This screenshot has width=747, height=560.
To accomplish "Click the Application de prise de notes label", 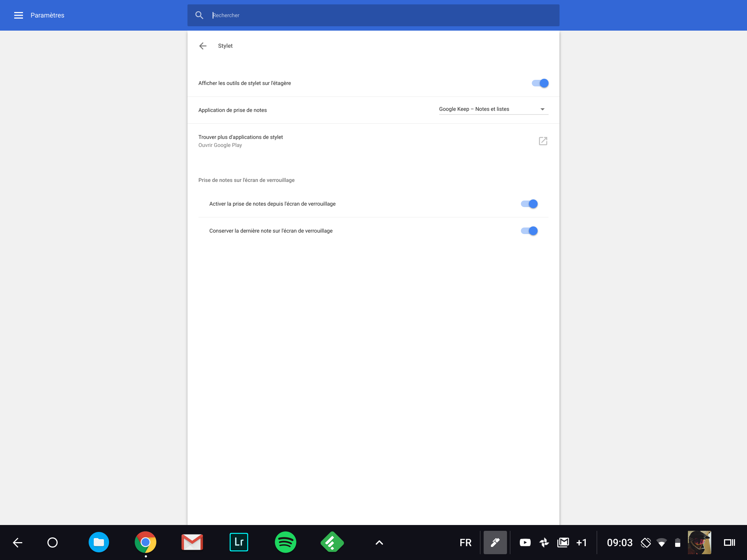I will [x=233, y=110].
